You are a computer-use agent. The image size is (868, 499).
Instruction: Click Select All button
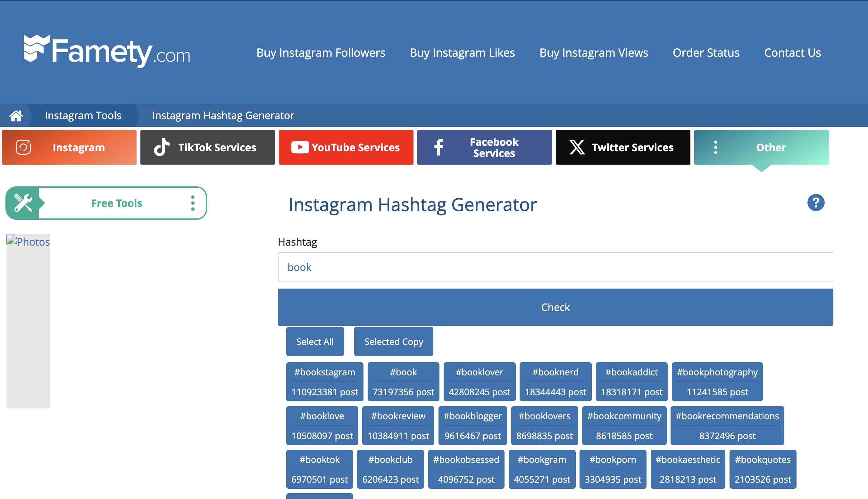(315, 341)
